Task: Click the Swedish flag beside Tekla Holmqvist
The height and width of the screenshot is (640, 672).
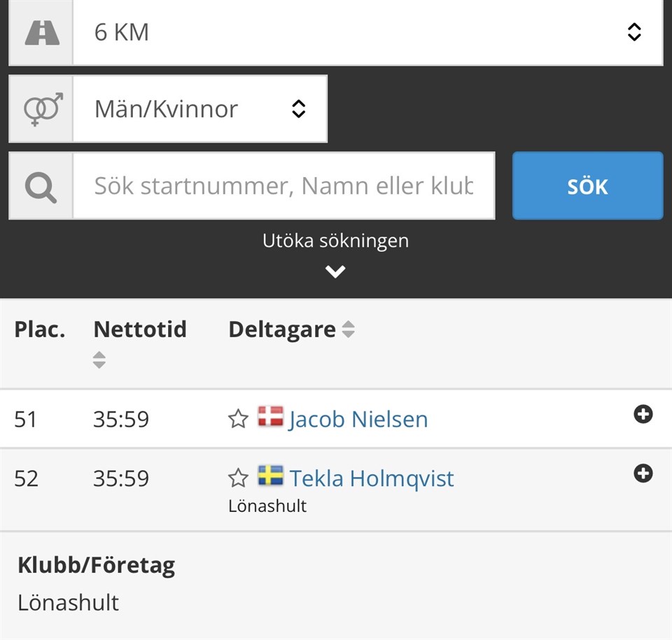Action: pos(270,476)
